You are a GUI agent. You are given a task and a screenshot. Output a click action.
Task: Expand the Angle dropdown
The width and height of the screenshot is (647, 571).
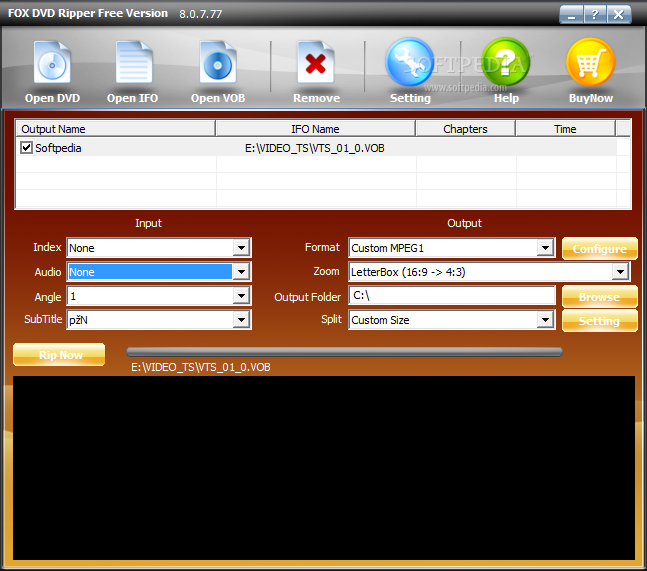[241, 296]
